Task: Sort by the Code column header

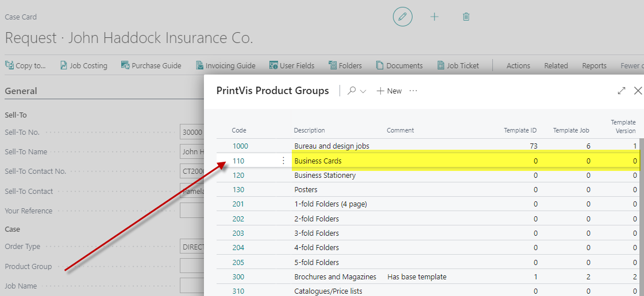Action: 239,130
